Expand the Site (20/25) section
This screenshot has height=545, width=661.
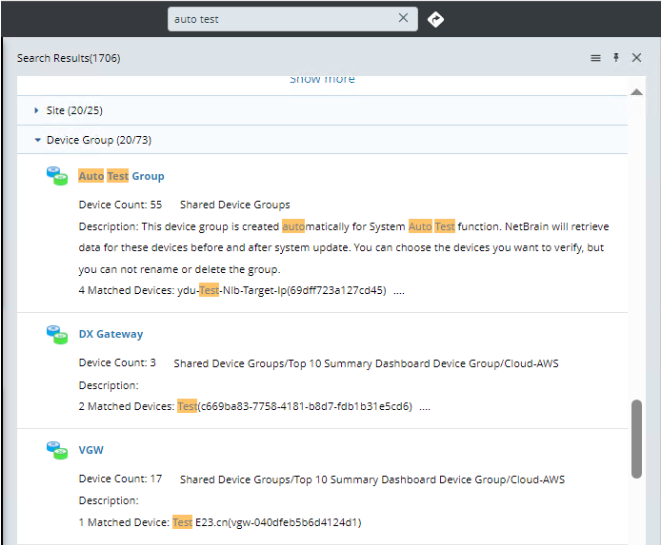[x=37, y=110]
